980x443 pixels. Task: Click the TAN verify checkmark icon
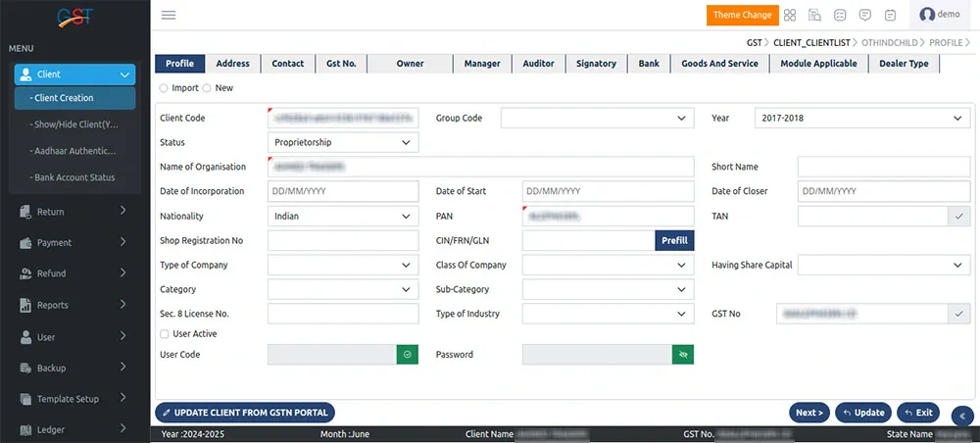pyautogui.click(x=958, y=217)
